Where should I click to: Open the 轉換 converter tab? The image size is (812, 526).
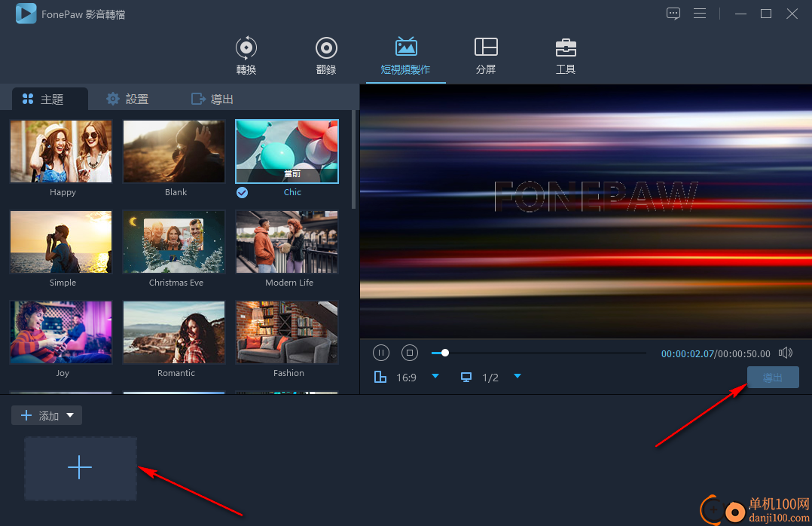[246, 56]
